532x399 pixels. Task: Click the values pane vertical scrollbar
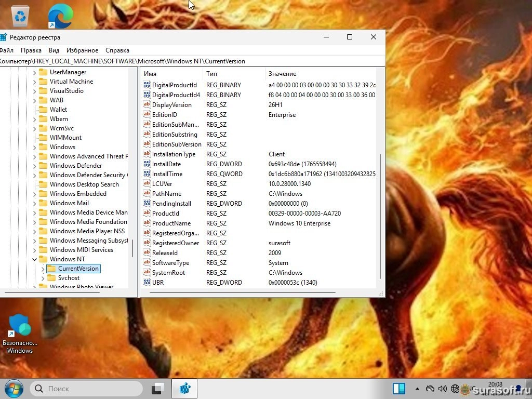380,216
